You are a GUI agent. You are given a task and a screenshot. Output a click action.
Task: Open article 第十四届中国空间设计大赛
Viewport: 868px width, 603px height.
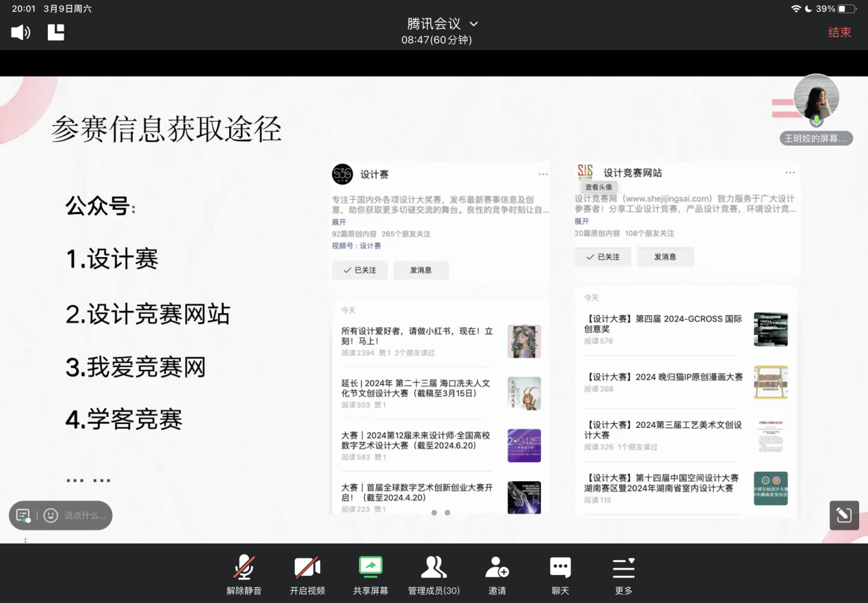pos(661,483)
